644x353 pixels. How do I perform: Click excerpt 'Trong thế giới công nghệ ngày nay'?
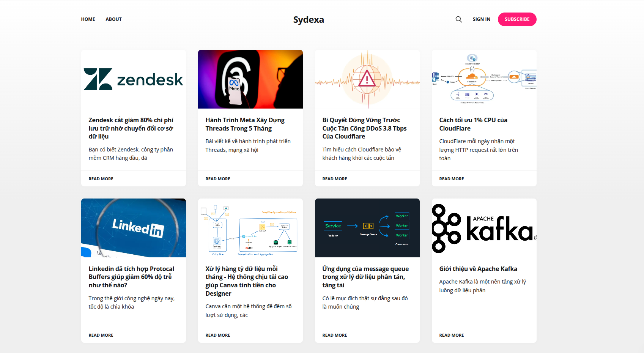click(132, 303)
